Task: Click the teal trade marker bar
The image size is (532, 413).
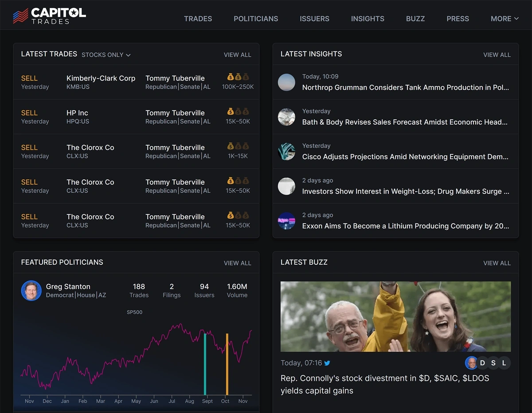Action: click(x=205, y=364)
